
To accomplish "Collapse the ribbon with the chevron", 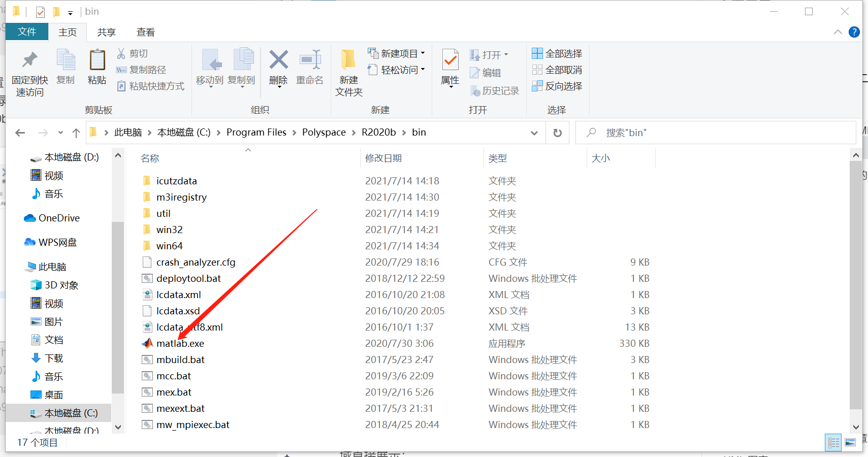I will pos(838,32).
